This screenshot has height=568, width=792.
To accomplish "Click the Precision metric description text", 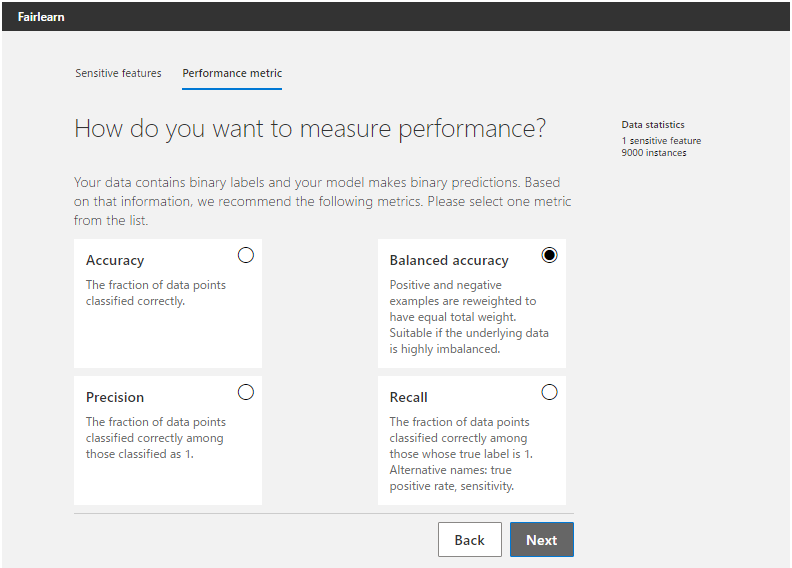I will point(155,438).
